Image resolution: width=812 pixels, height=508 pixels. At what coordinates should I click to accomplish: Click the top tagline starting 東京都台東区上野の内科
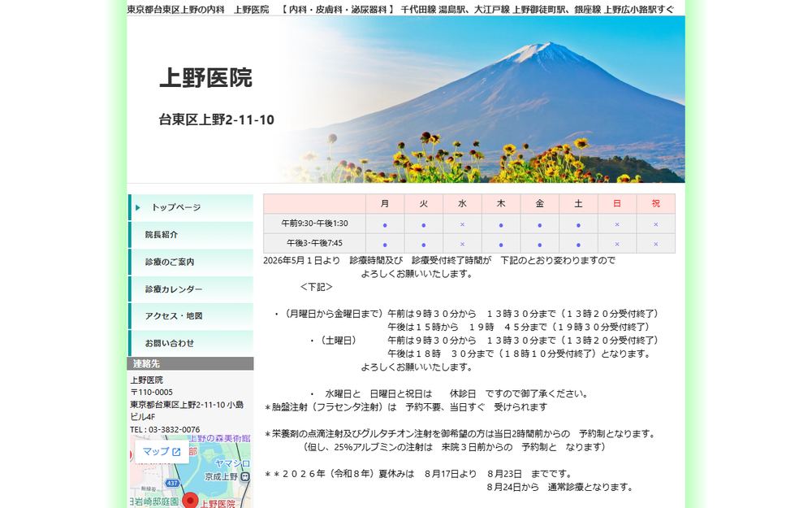[400, 9]
